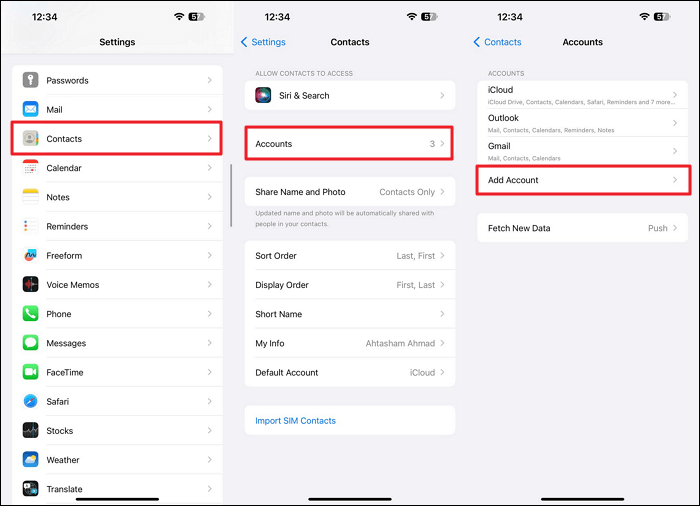The height and width of the screenshot is (506, 700).
Task: Open the Contacts settings row
Action: tap(117, 138)
